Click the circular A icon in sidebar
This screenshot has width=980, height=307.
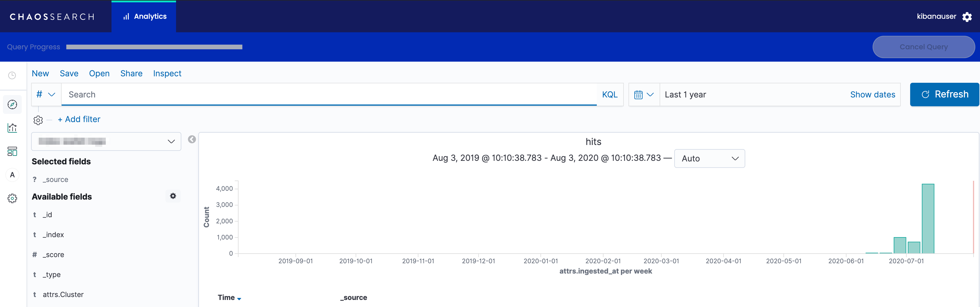(12, 175)
